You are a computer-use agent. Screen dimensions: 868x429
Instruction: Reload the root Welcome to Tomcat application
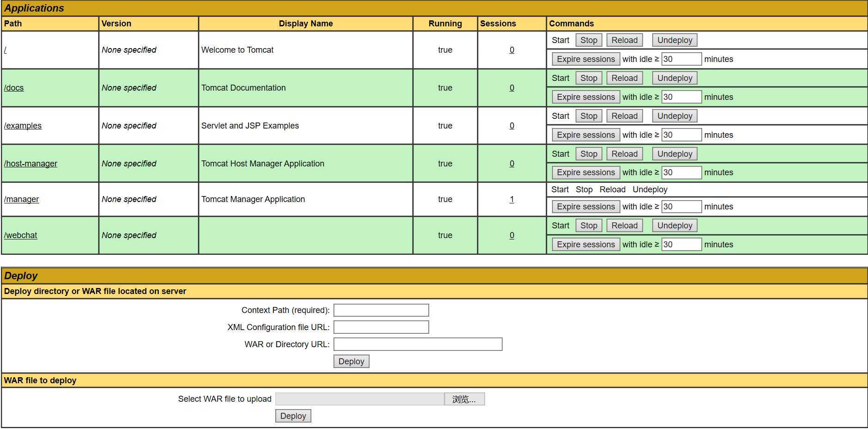click(625, 40)
